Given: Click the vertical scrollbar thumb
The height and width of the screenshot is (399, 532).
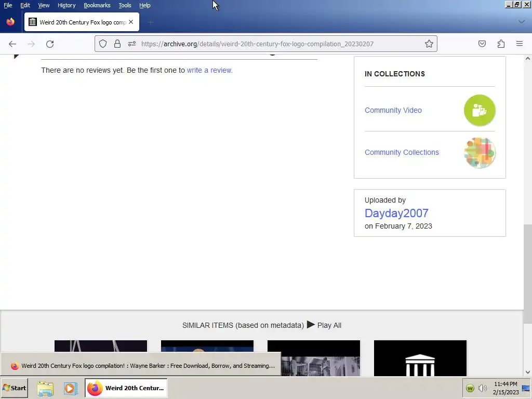Looking at the screenshot, I should click(x=528, y=274).
